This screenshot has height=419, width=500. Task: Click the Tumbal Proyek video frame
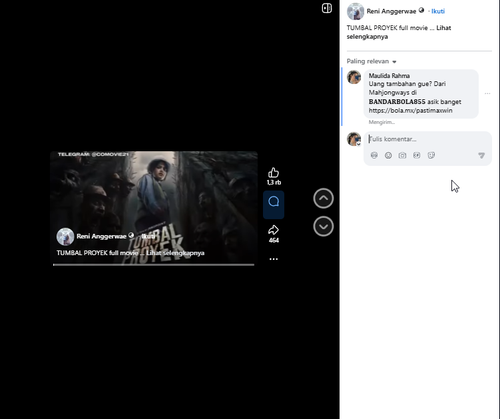pos(154,208)
